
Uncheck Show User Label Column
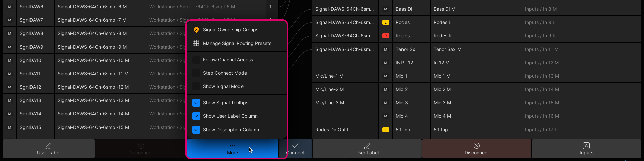pyautogui.click(x=196, y=116)
